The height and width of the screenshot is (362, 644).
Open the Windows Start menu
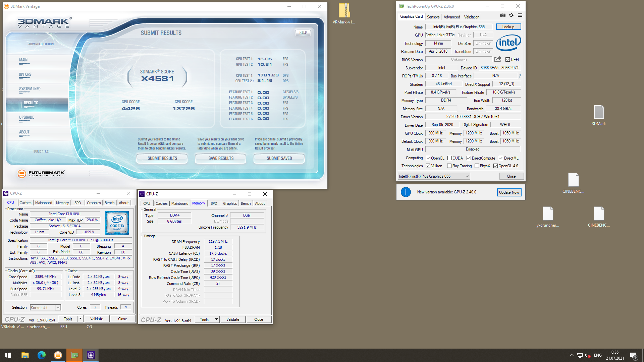pos(8,355)
